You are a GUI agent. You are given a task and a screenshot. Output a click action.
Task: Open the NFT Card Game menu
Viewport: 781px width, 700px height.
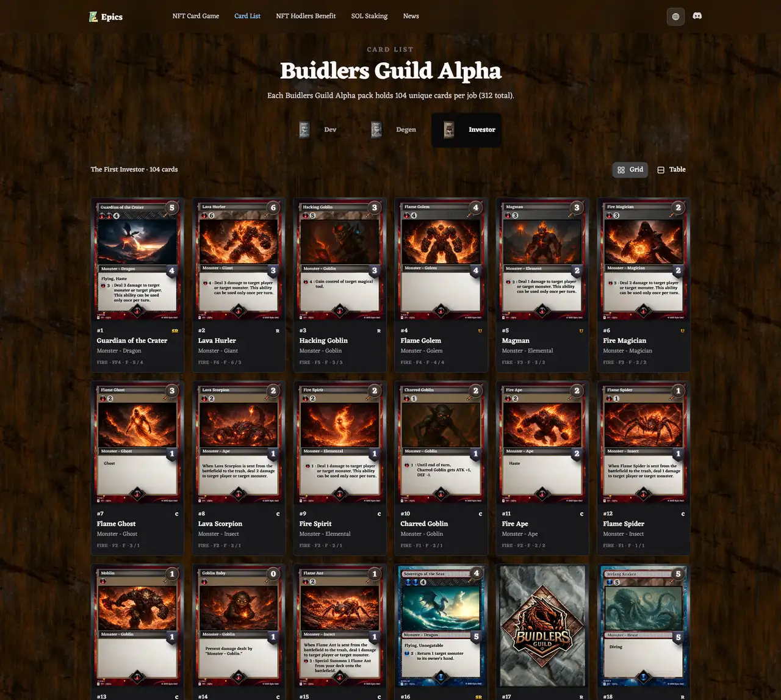tap(195, 16)
